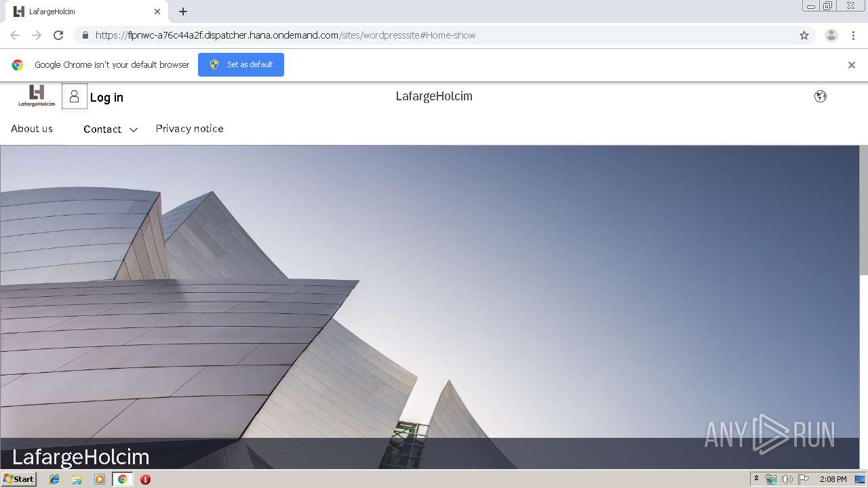Open a new browser tab
This screenshot has width=868, height=488.
pos(183,12)
